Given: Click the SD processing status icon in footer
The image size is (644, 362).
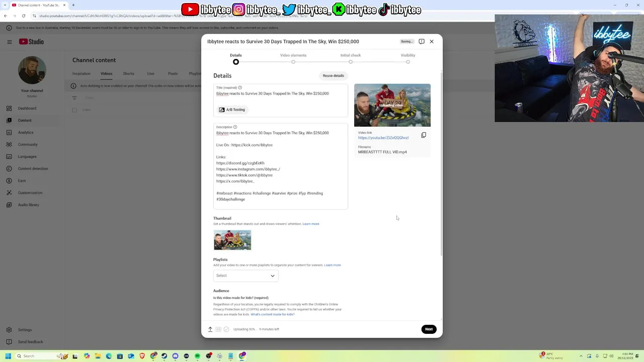Looking at the screenshot, I should (x=218, y=329).
